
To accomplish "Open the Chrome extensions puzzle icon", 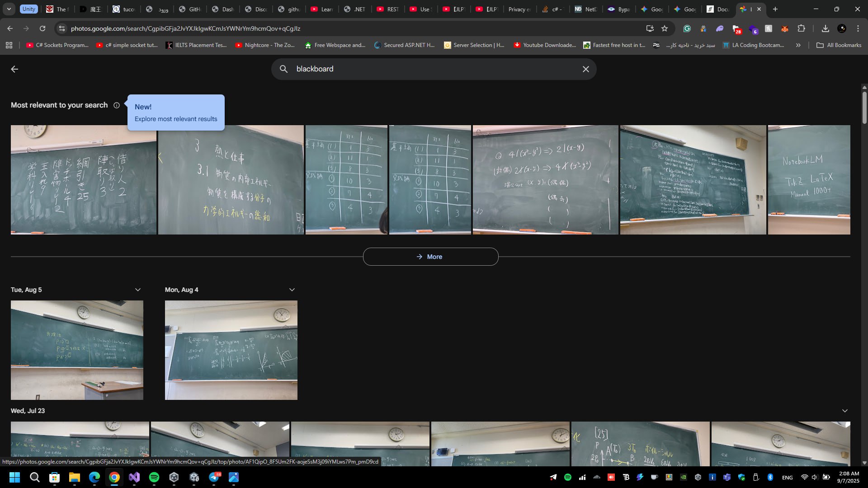I will (x=801, y=28).
